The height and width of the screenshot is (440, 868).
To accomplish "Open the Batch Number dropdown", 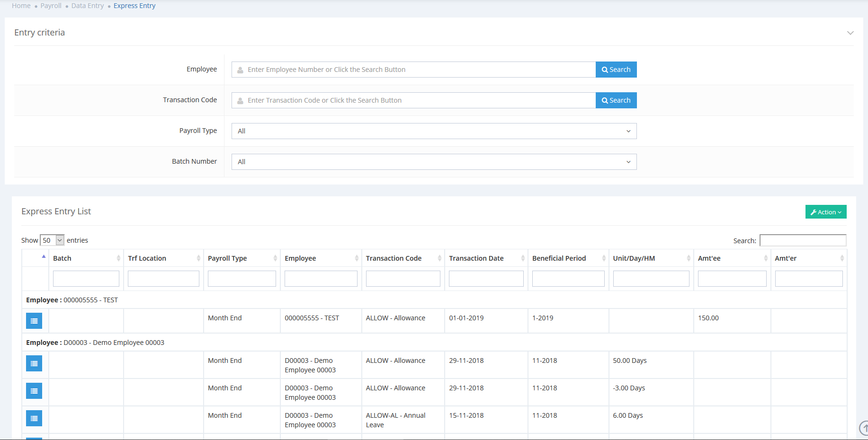I will [434, 162].
